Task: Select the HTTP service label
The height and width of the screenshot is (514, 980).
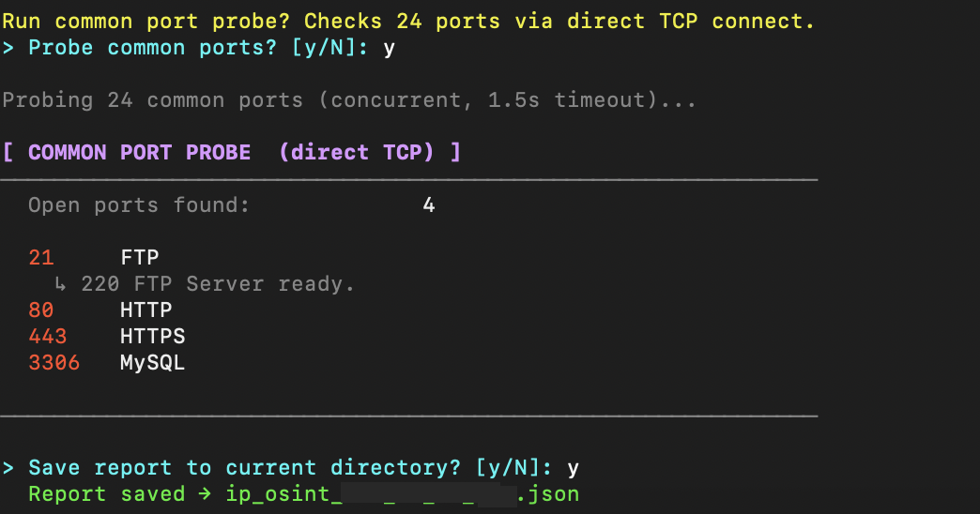Action: point(146,310)
